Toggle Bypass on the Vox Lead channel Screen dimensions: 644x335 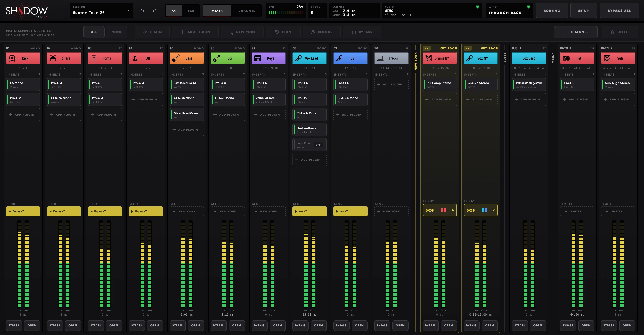300,325
